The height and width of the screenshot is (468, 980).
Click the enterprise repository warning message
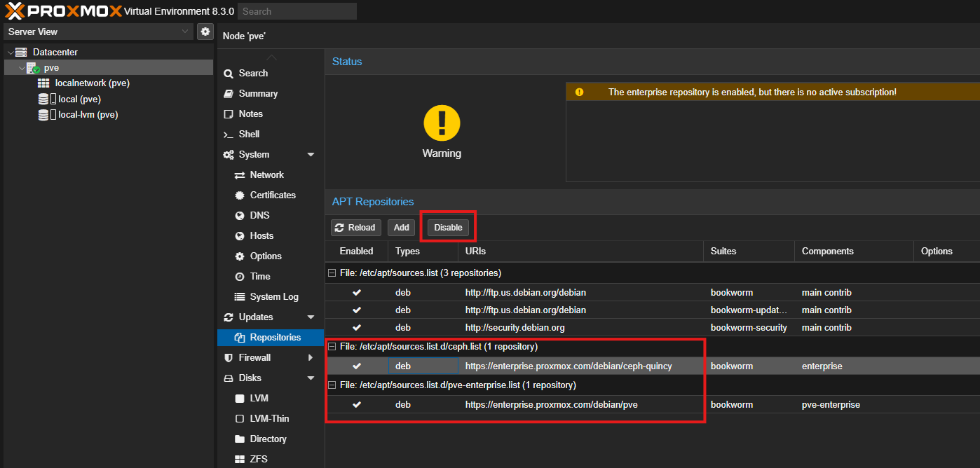click(752, 92)
